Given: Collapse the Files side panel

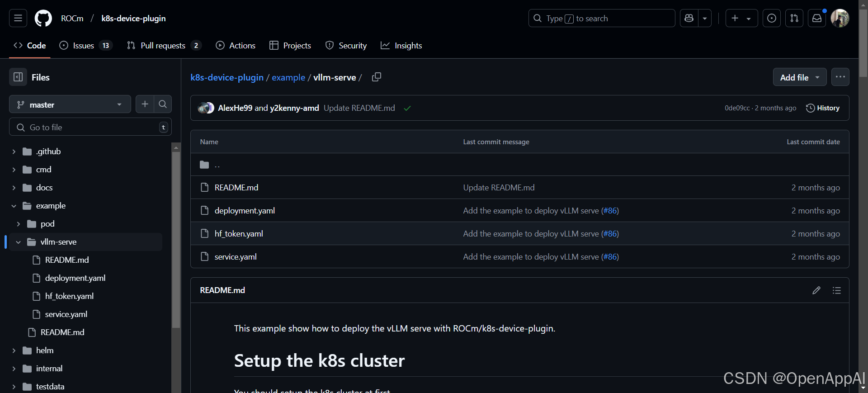Looking at the screenshot, I should tap(18, 77).
